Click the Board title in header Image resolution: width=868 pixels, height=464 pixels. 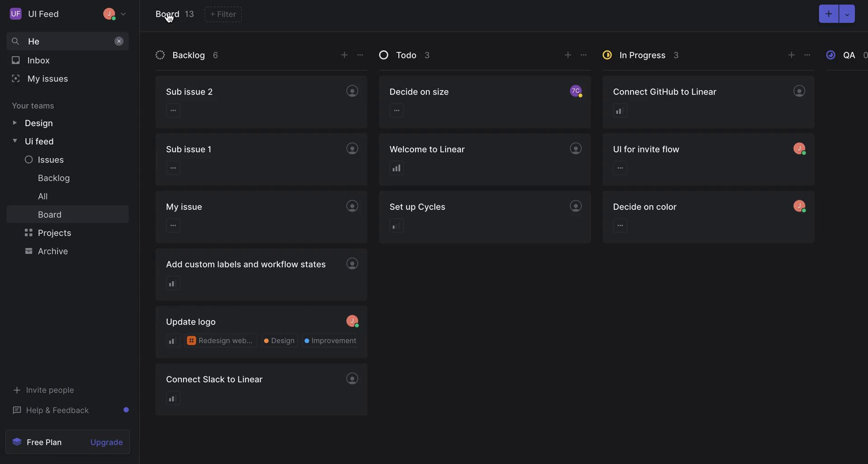point(167,14)
